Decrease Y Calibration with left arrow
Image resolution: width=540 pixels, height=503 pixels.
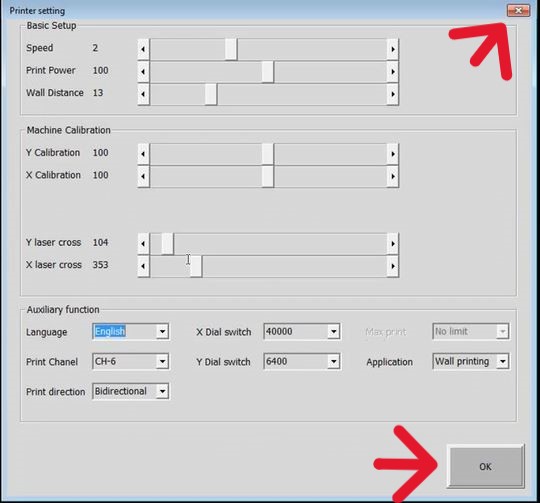(x=143, y=154)
